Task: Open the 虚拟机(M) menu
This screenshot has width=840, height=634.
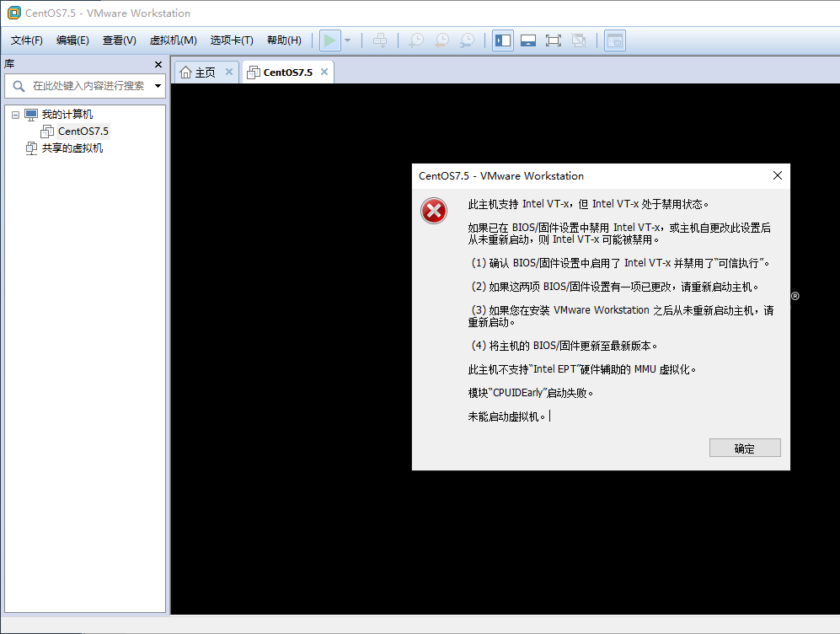Action: click(172, 40)
